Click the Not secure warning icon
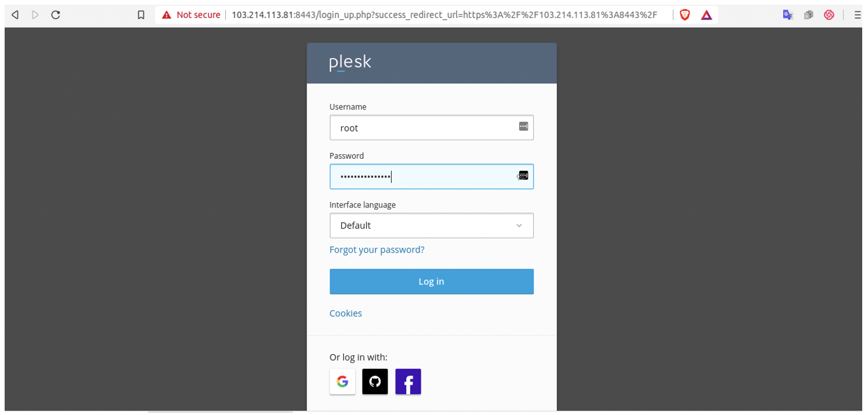This screenshot has width=868, height=415. tap(167, 14)
